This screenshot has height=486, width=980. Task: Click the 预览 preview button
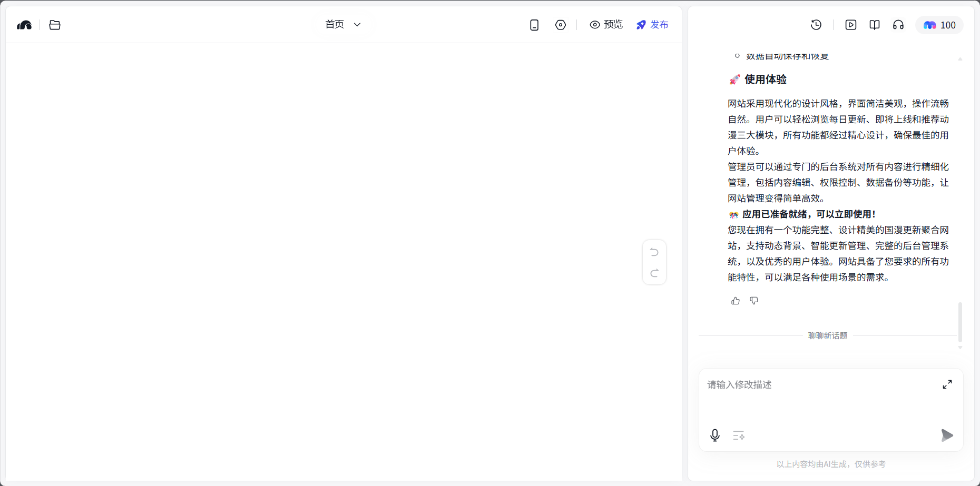pos(606,25)
